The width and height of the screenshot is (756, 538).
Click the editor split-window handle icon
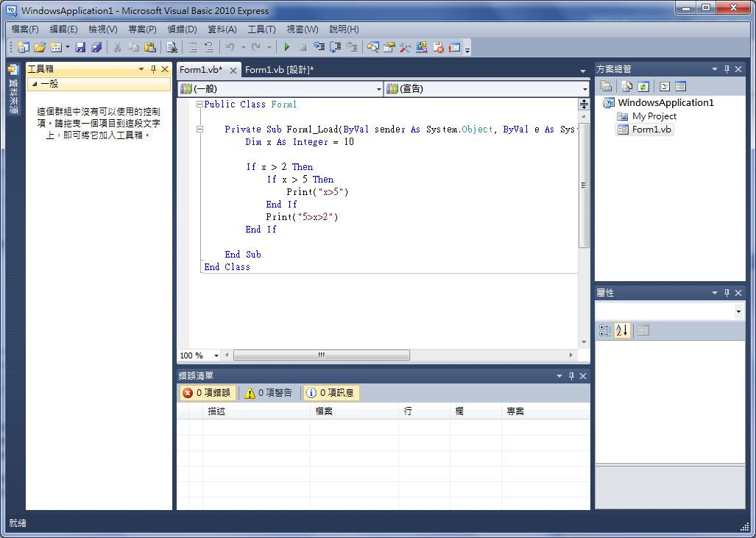[x=584, y=104]
